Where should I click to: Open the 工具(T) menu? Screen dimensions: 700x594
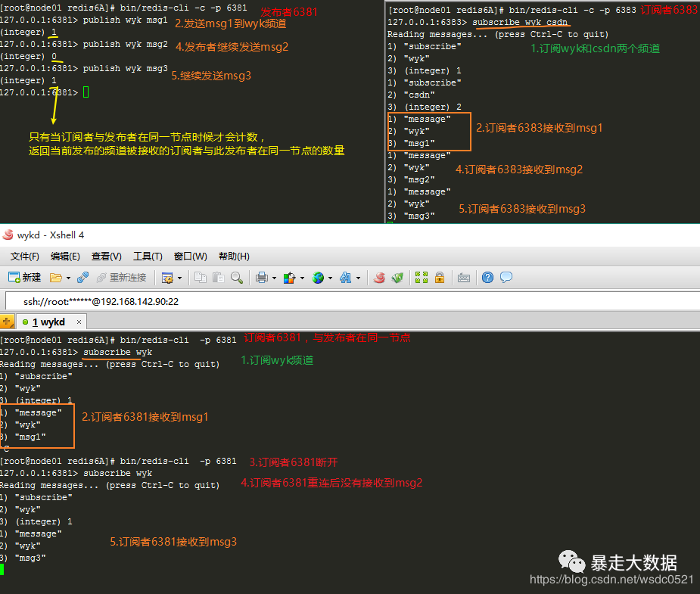tap(148, 257)
